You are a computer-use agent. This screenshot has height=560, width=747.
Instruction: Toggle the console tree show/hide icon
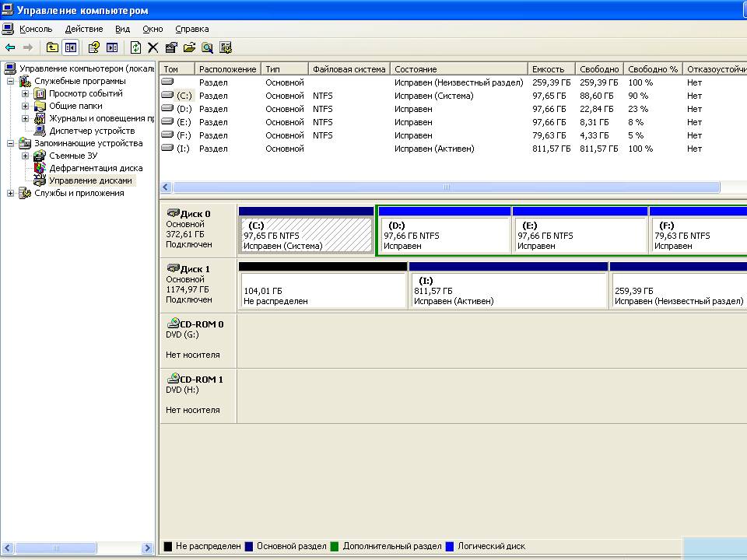(x=71, y=47)
